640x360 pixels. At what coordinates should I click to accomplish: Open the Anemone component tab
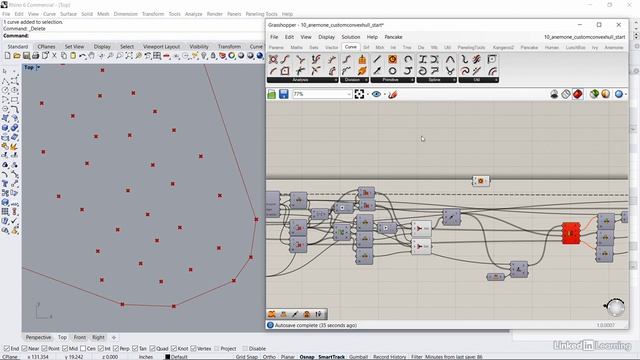pyautogui.click(x=613, y=47)
